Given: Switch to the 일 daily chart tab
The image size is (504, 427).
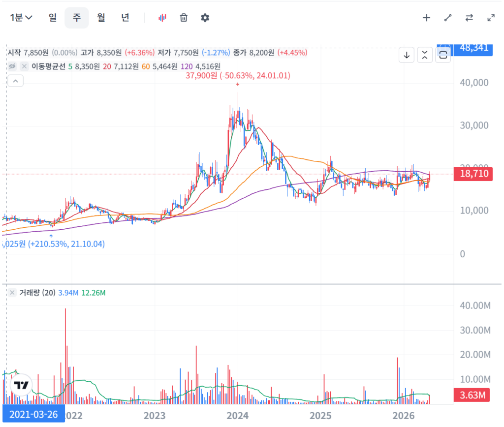Looking at the screenshot, I should tap(53, 17).
